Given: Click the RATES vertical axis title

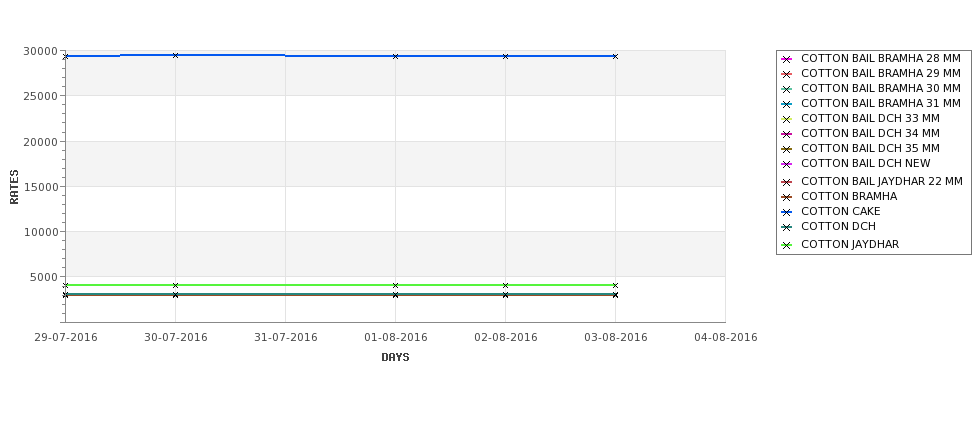Looking at the screenshot, I should coord(14,187).
